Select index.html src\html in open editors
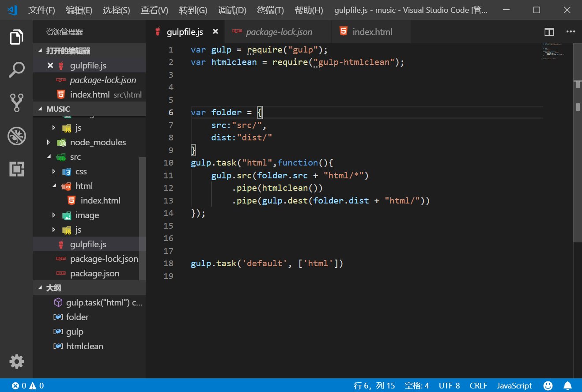 pos(89,94)
